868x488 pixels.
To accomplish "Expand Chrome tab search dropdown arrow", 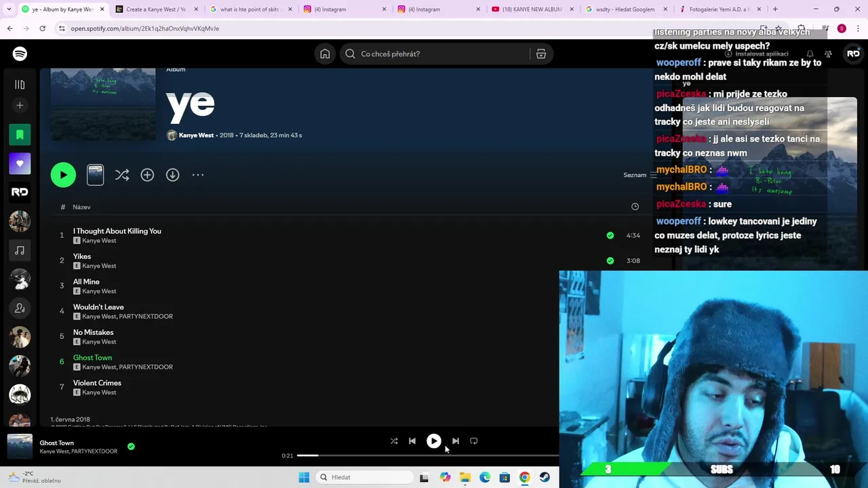I will coord(9,9).
